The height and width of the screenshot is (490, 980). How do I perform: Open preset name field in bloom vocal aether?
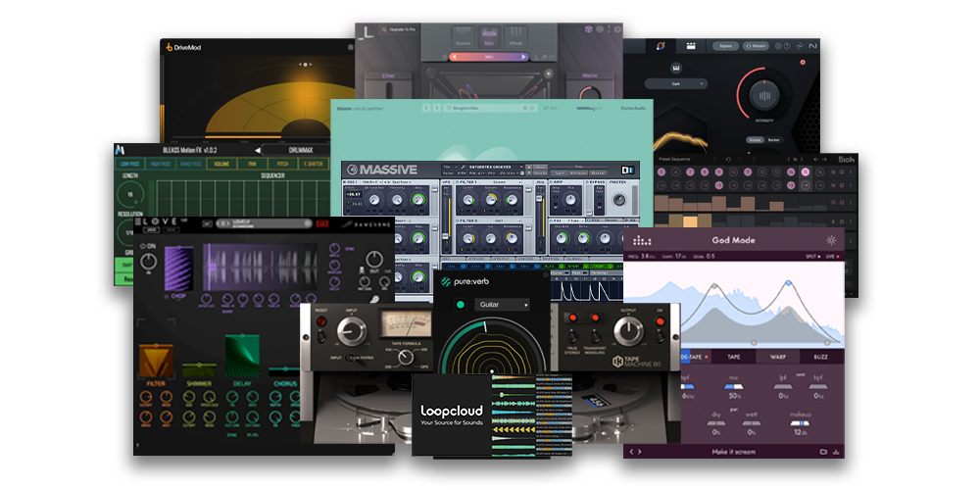point(490,108)
